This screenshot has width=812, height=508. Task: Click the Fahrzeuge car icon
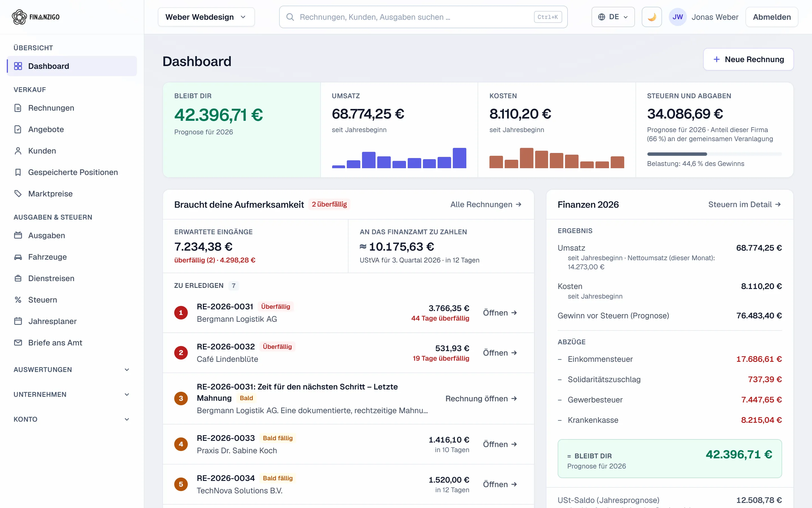pos(18,257)
